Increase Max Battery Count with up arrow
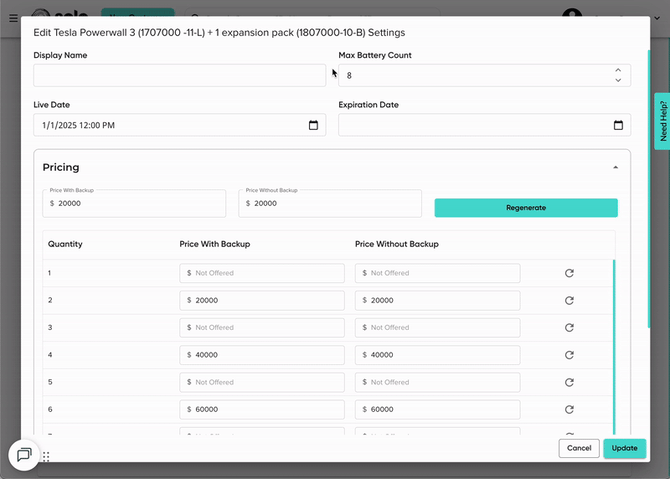This screenshot has height=479, width=670. (x=618, y=70)
